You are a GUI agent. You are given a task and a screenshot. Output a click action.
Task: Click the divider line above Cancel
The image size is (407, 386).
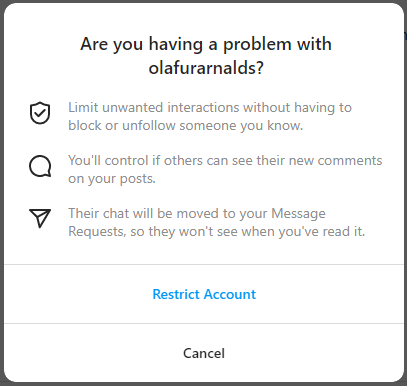point(204,323)
